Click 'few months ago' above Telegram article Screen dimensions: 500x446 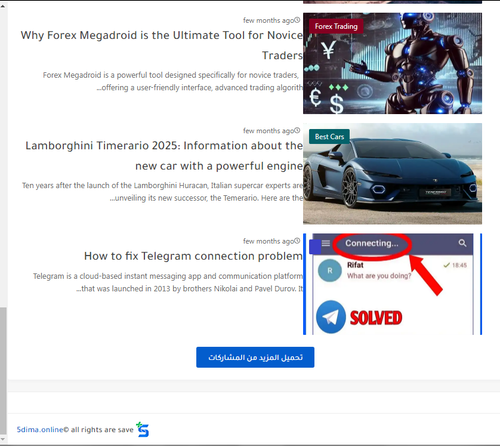[268, 241]
